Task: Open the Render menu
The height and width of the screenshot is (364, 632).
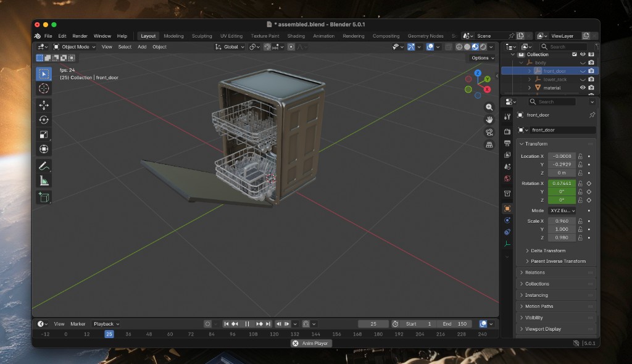Action: point(80,36)
